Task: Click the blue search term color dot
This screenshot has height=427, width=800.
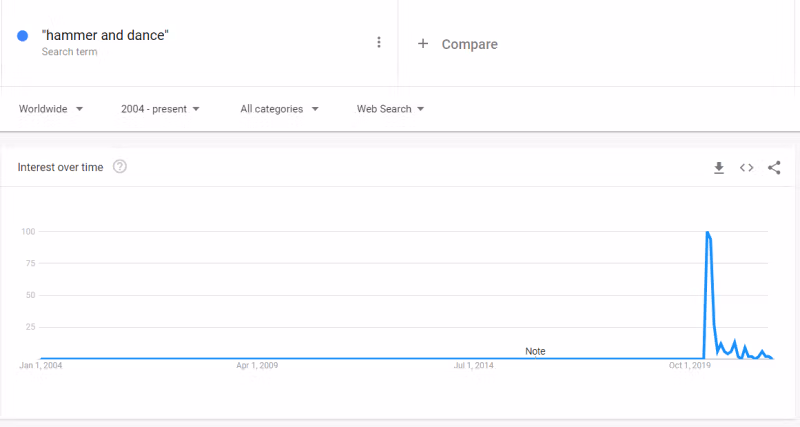Action: pos(23,37)
